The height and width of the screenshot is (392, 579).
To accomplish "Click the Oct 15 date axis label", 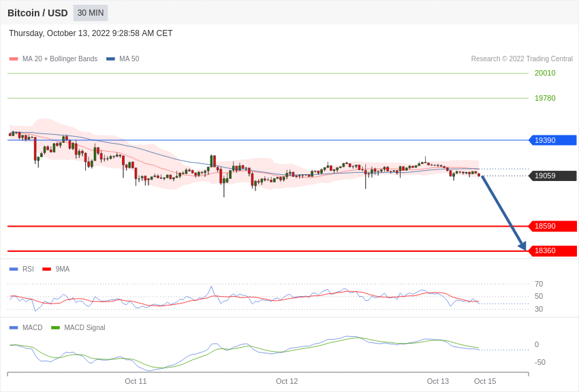I will [x=485, y=381].
